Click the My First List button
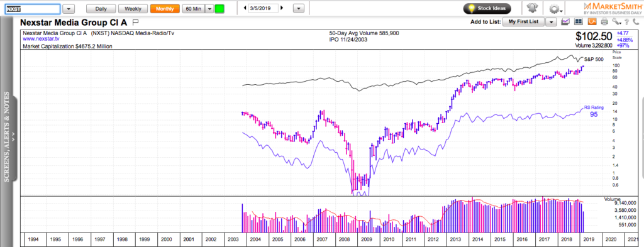Image resolution: width=644 pixels, height=247 pixels. (524, 22)
